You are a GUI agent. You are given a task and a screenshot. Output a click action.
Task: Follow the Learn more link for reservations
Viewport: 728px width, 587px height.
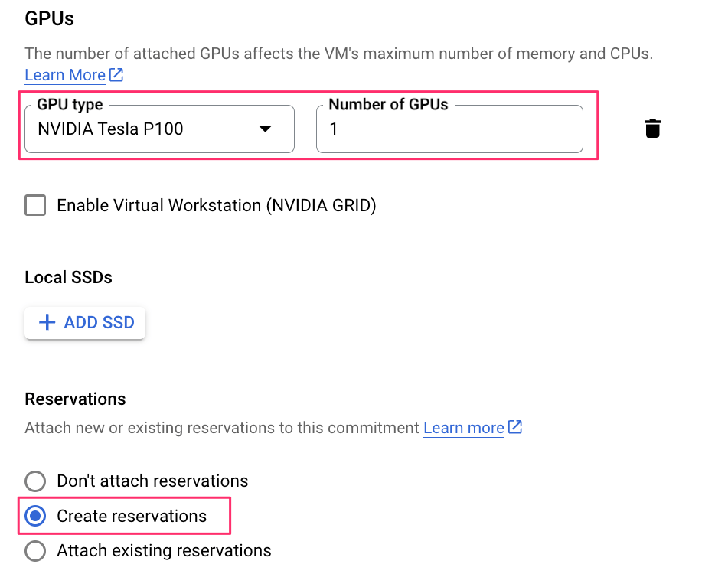point(463,427)
